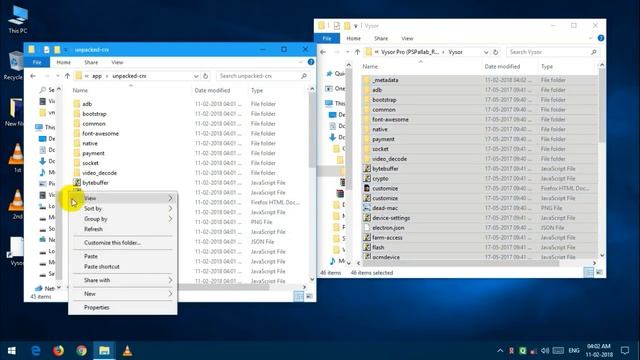Screen dimensions: 640x360
Task: Click Search Vysor search box
Action: (x=553, y=52)
